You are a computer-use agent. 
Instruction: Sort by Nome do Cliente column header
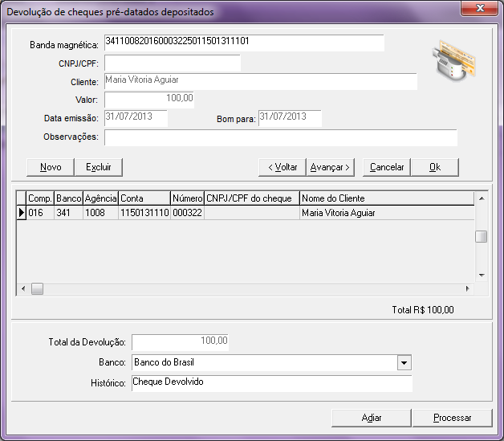[384, 198]
